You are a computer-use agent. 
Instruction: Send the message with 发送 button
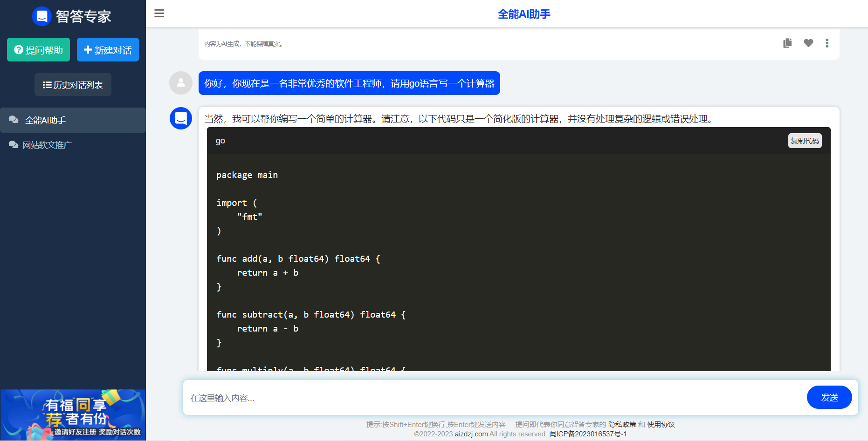point(829,397)
